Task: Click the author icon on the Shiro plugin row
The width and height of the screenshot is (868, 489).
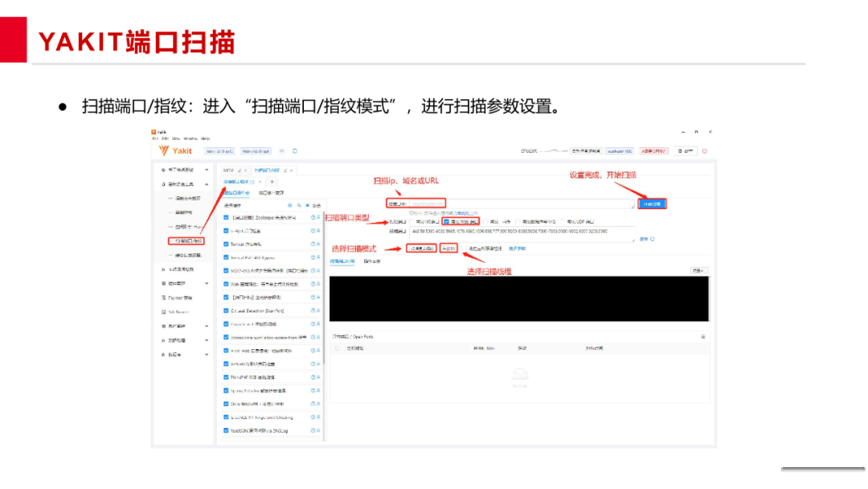Action: 318,404
